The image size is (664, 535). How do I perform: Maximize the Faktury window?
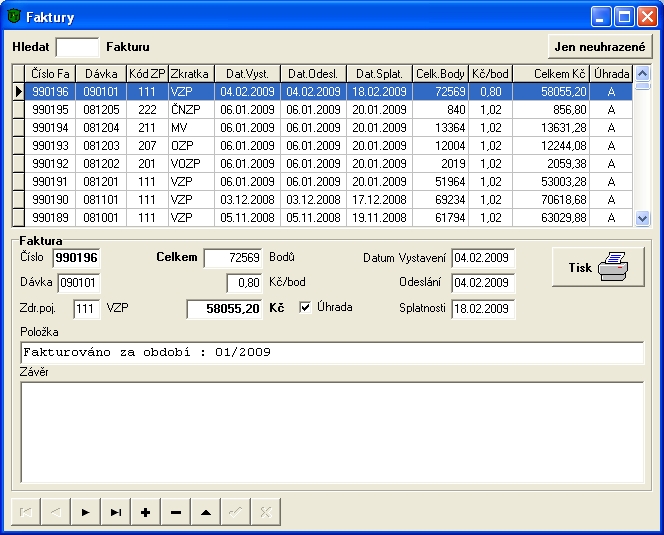pyautogui.click(x=624, y=17)
